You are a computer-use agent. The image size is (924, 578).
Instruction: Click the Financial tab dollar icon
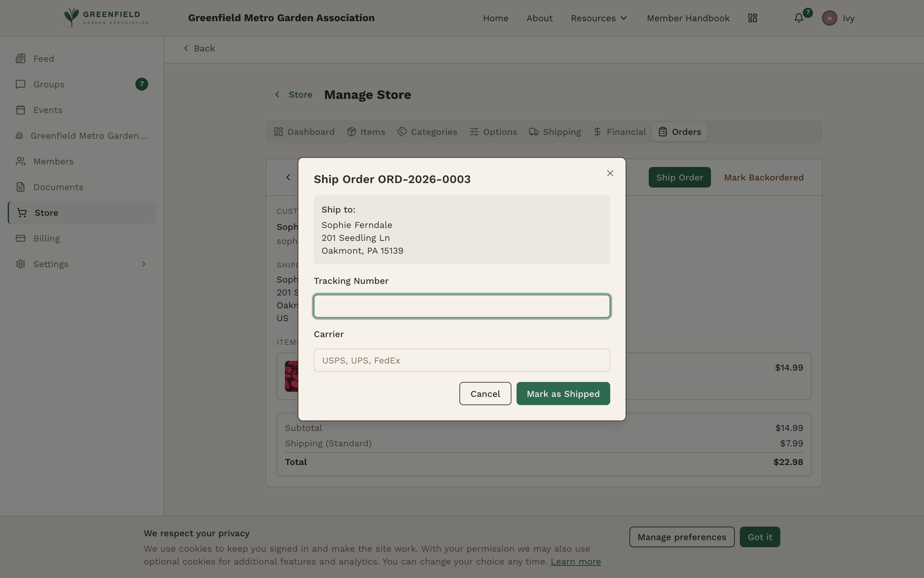pos(597,132)
